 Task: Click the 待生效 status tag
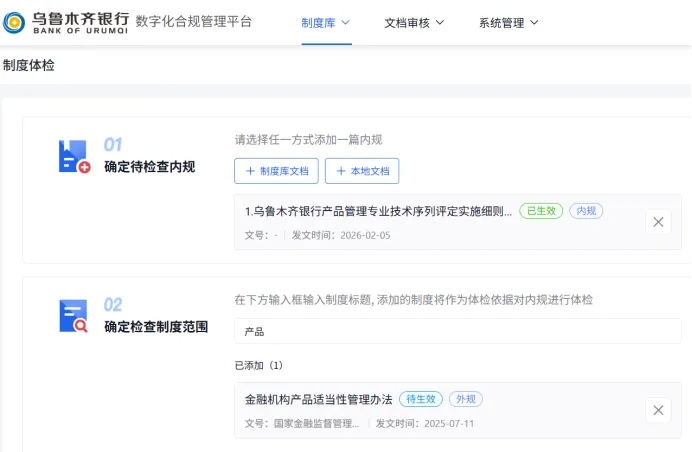pyautogui.click(x=420, y=399)
